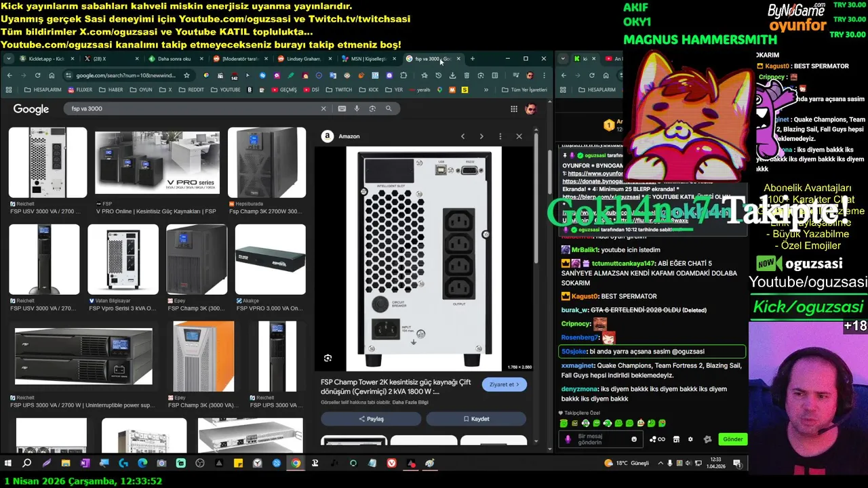The width and height of the screenshot is (868, 488).
Task: Go back in the Chrome browser
Action: point(9,75)
